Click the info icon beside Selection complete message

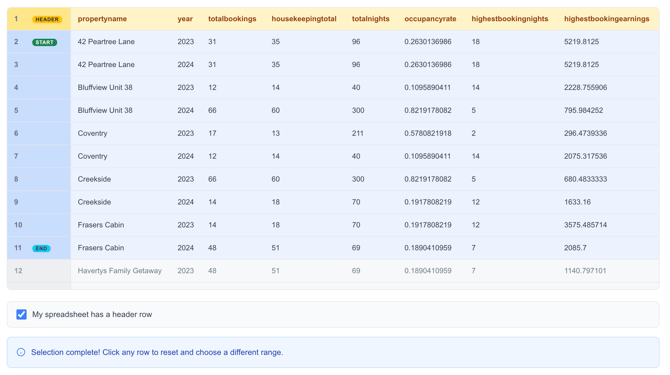(x=21, y=352)
